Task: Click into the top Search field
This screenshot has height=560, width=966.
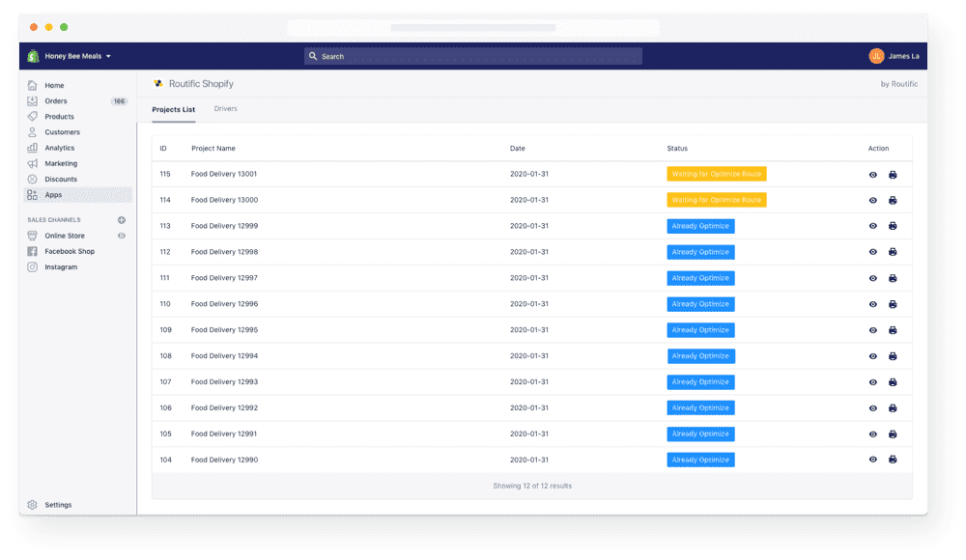Action: pos(473,56)
